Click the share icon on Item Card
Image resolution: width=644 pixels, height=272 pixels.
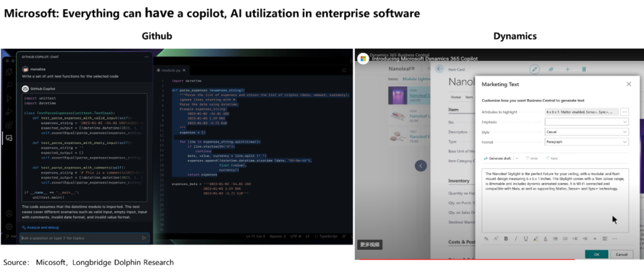551,69
